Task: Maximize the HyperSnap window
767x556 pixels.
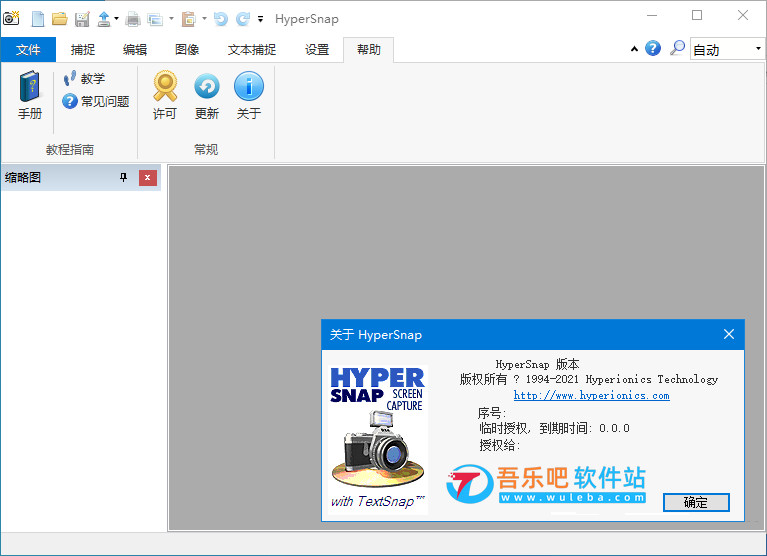Action: 697,16
